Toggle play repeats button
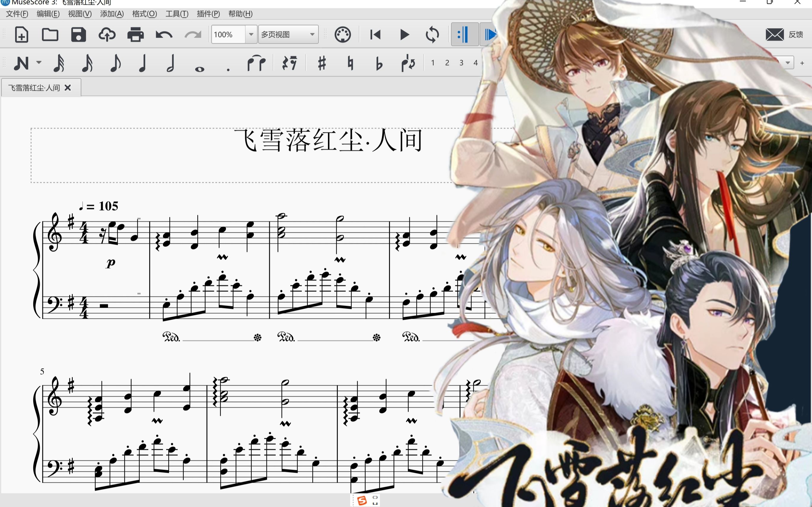 click(464, 34)
